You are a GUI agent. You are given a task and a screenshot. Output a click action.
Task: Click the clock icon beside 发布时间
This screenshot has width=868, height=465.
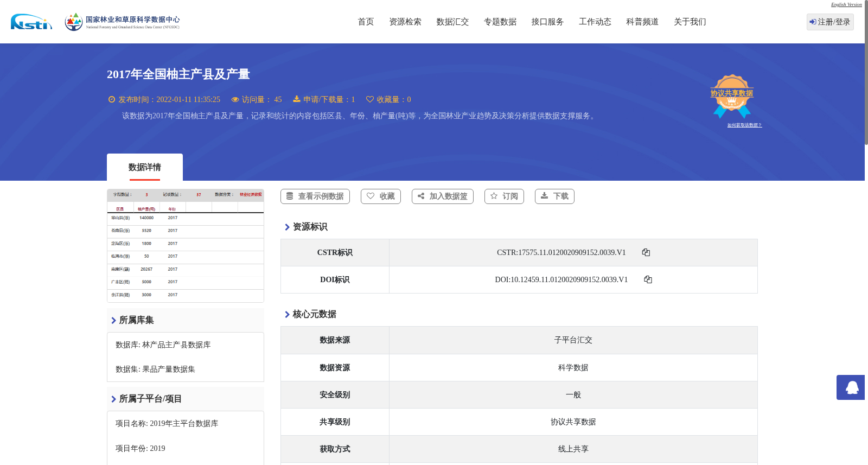(112, 99)
